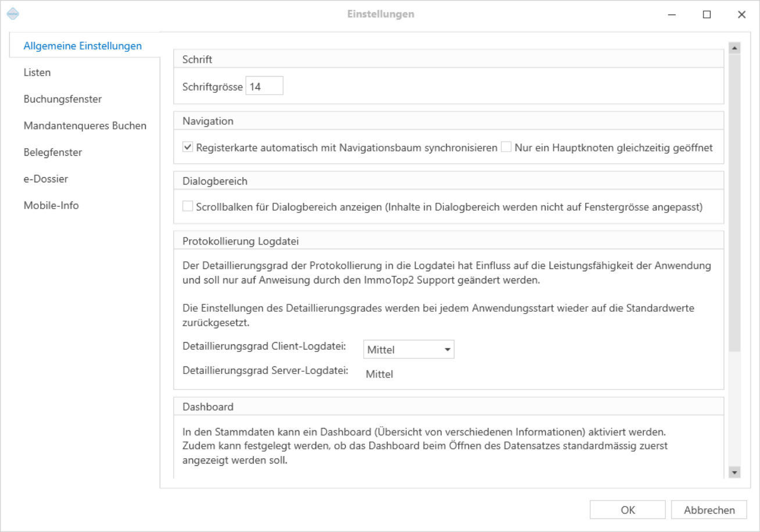Click the scrollbar up arrow
This screenshot has height=532, width=760.
click(735, 48)
